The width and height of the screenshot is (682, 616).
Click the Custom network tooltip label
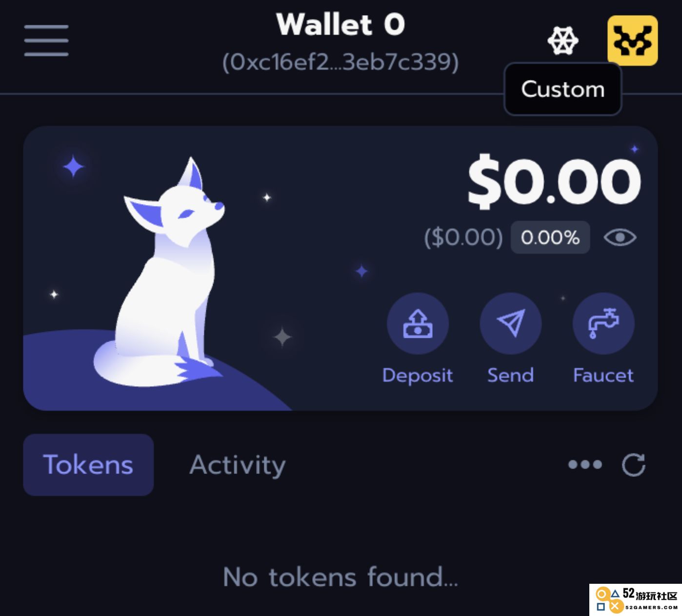(x=563, y=89)
